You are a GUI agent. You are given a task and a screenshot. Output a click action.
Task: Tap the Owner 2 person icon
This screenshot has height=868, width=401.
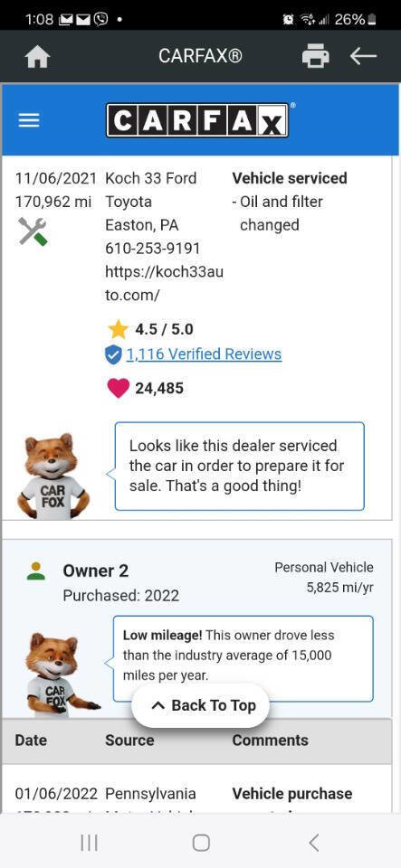click(36, 571)
